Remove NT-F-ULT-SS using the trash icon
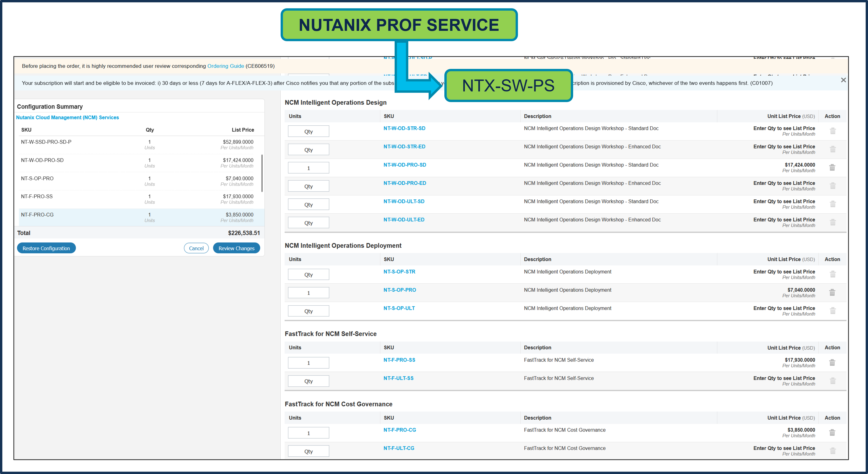The width and height of the screenshot is (868, 474). tap(833, 380)
